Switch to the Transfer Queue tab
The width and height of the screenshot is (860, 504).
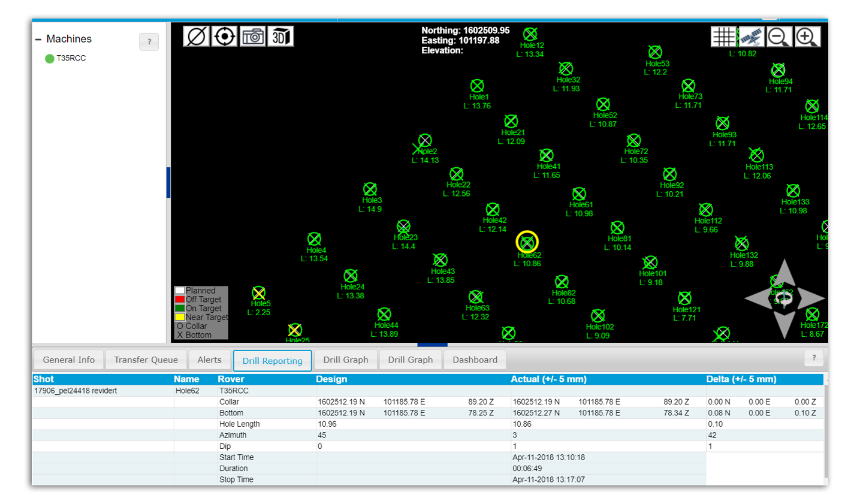(146, 360)
